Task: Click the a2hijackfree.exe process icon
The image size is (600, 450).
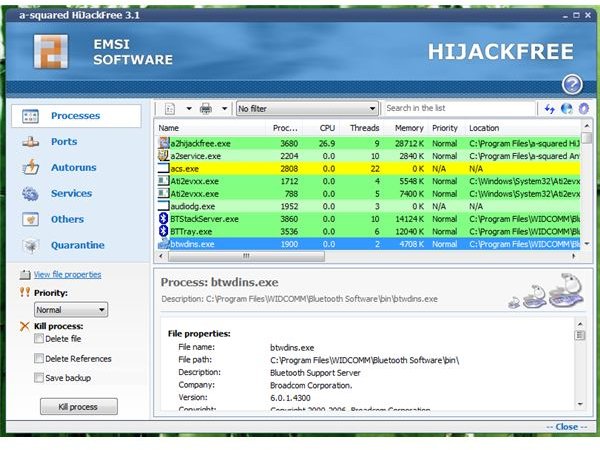Action: click(x=164, y=143)
